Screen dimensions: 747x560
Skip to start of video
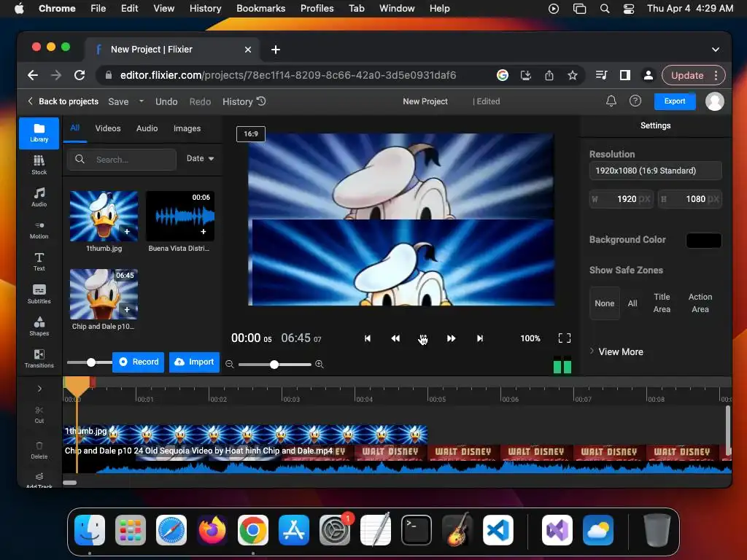[x=368, y=338]
